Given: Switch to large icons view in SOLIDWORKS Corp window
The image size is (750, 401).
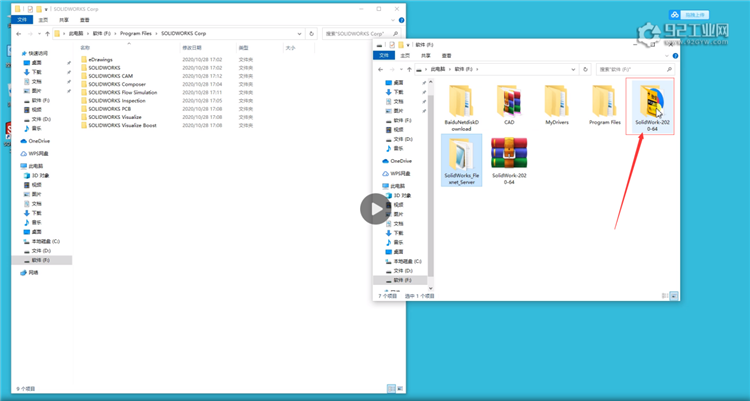Looking at the screenshot, I should click(400, 389).
